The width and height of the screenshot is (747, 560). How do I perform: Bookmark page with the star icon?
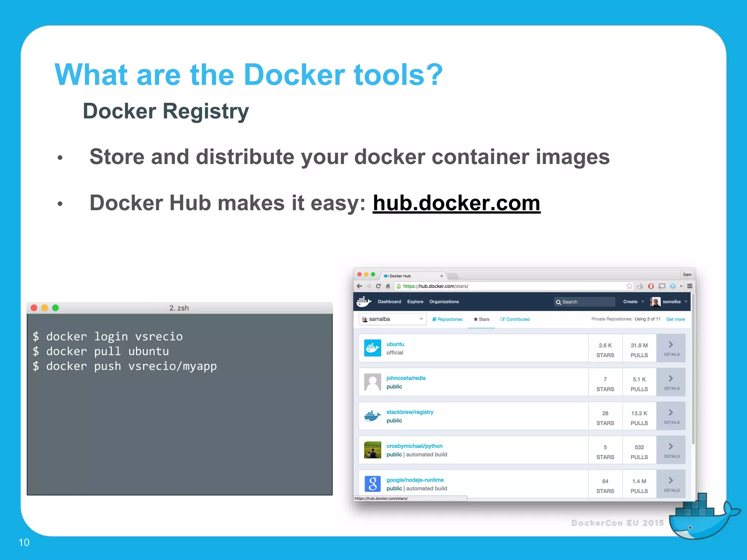coord(629,286)
